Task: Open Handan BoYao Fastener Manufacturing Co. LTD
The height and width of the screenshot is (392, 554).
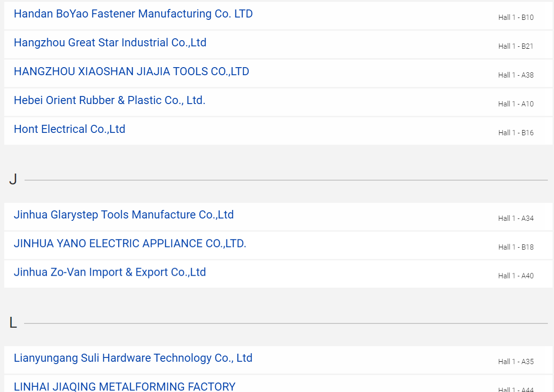Action: coord(133,14)
